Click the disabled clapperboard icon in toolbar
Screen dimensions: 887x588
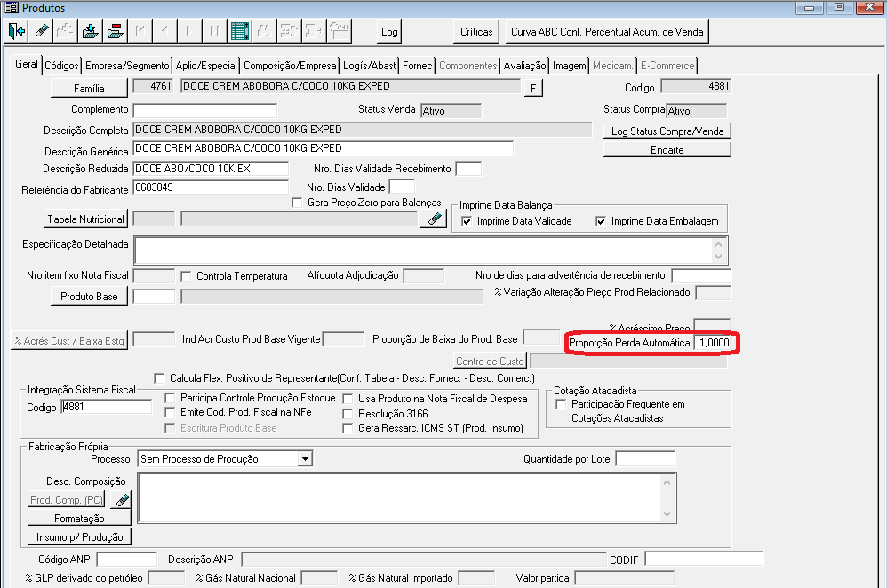coord(339,31)
